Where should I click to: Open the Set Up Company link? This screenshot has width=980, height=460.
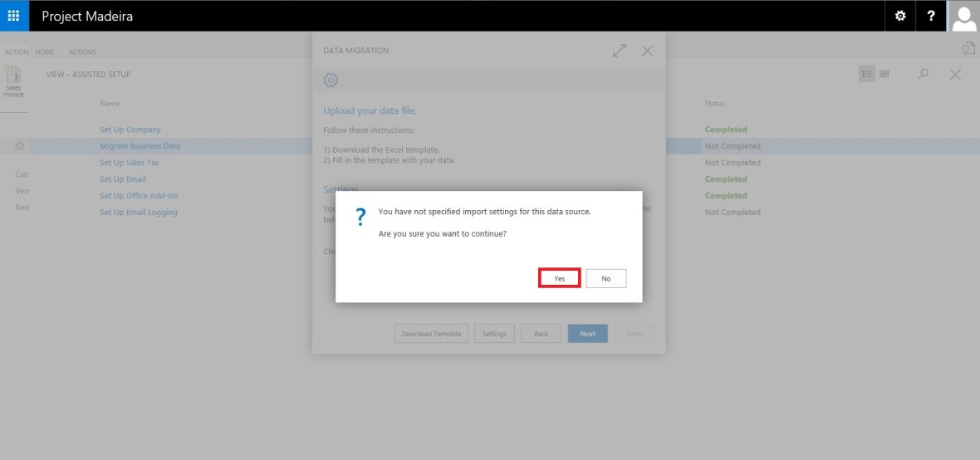[130, 130]
